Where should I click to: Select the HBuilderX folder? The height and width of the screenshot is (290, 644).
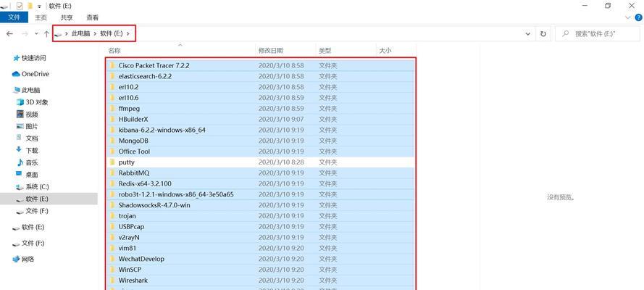[262, 119]
